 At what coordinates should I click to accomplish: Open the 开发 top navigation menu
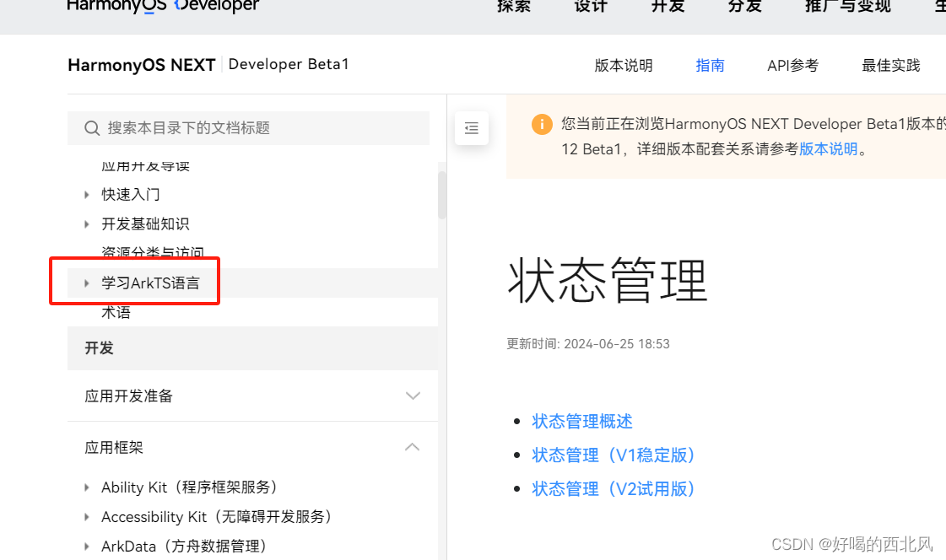click(668, 6)
